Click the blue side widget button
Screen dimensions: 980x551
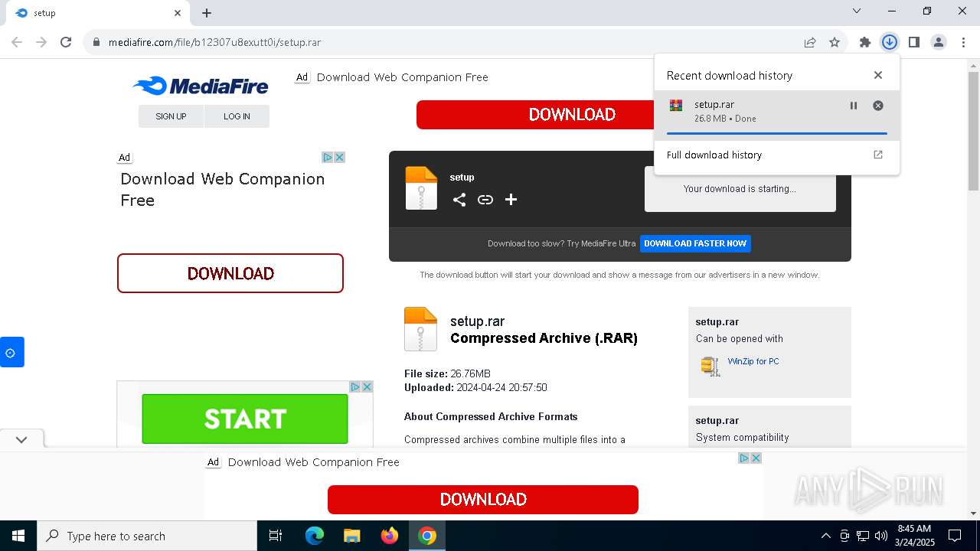pos(11,352)
